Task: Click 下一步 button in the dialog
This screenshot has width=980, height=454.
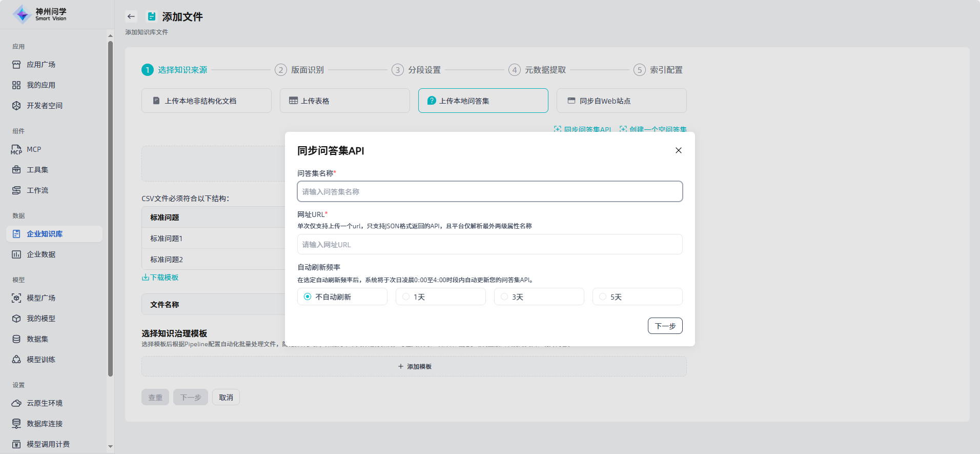Action: pos(665,326)
